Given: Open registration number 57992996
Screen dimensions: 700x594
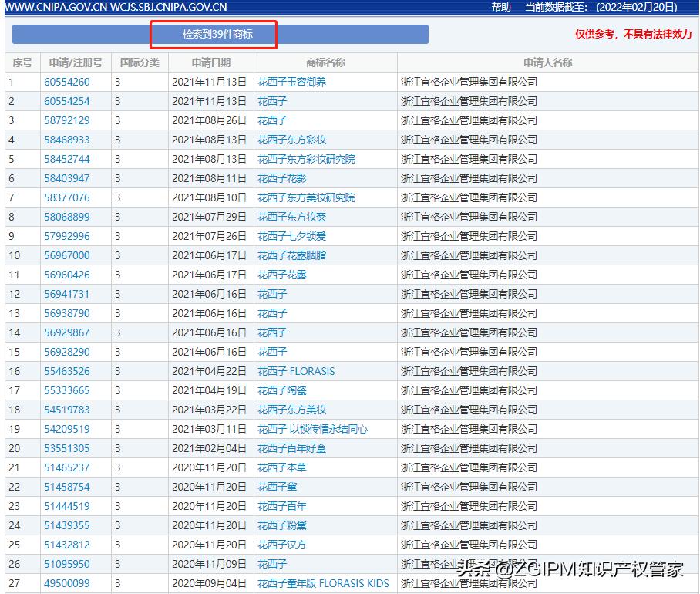Looking at the screenshot, I should tap(67, 236).
